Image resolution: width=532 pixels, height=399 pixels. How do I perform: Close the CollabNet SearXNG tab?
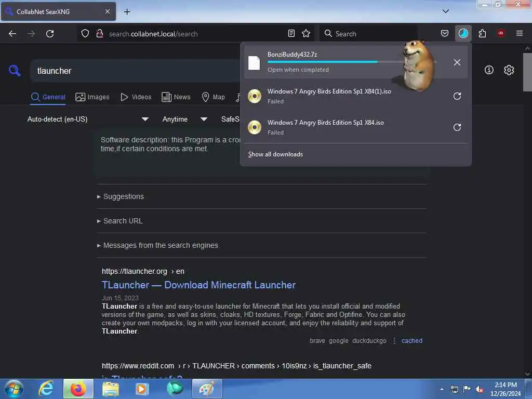[x=108, y=11]
